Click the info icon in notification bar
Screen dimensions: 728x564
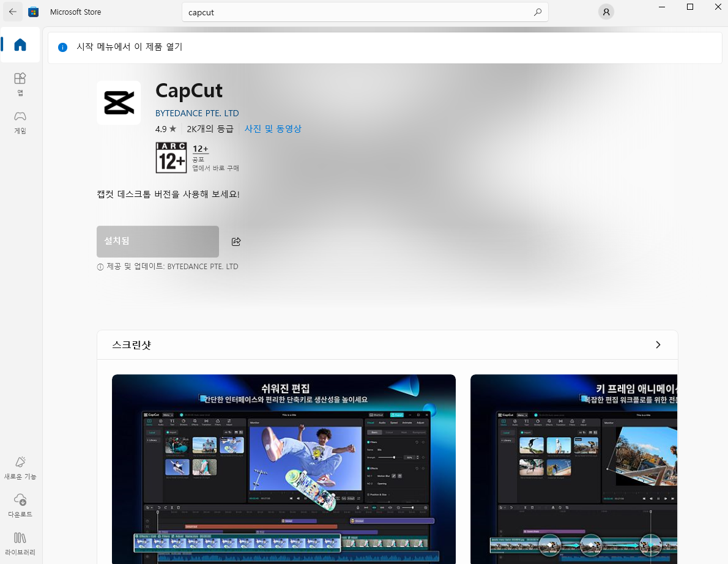(x=62, y=47)
